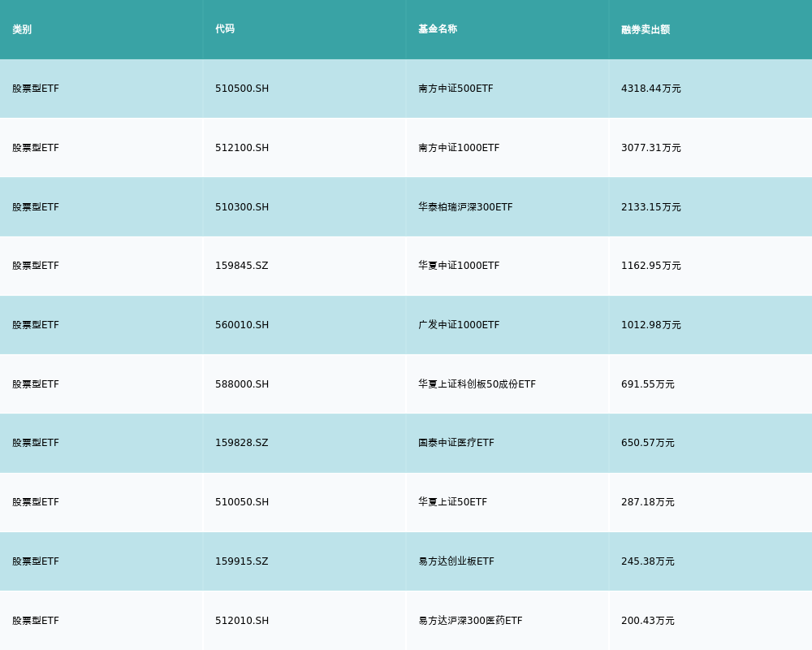Select code 512010.SH
This screenshot has width=812, height=650.
(x=242, y=621)
